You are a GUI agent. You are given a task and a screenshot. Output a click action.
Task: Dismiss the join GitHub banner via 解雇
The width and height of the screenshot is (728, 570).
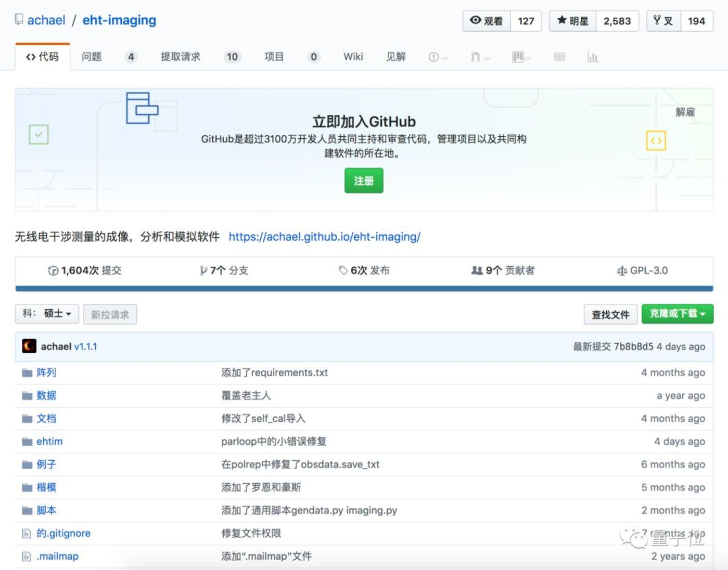click(x=685, y=112)
